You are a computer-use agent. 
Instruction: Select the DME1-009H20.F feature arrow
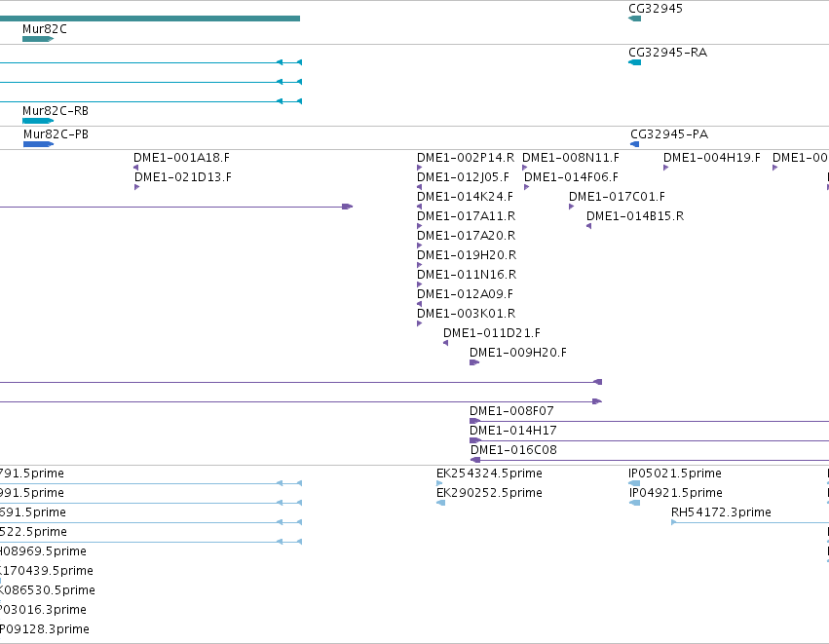tap(474, 362)
